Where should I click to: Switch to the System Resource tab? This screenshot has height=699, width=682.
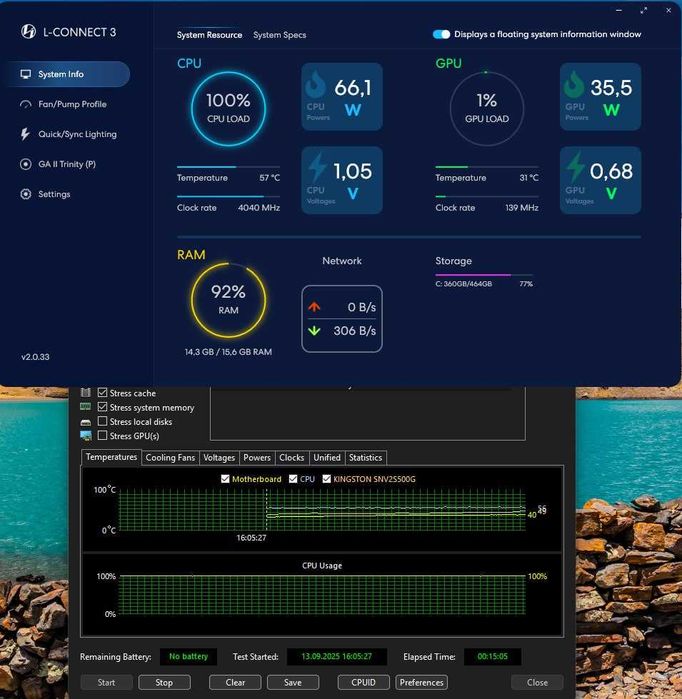210,35
